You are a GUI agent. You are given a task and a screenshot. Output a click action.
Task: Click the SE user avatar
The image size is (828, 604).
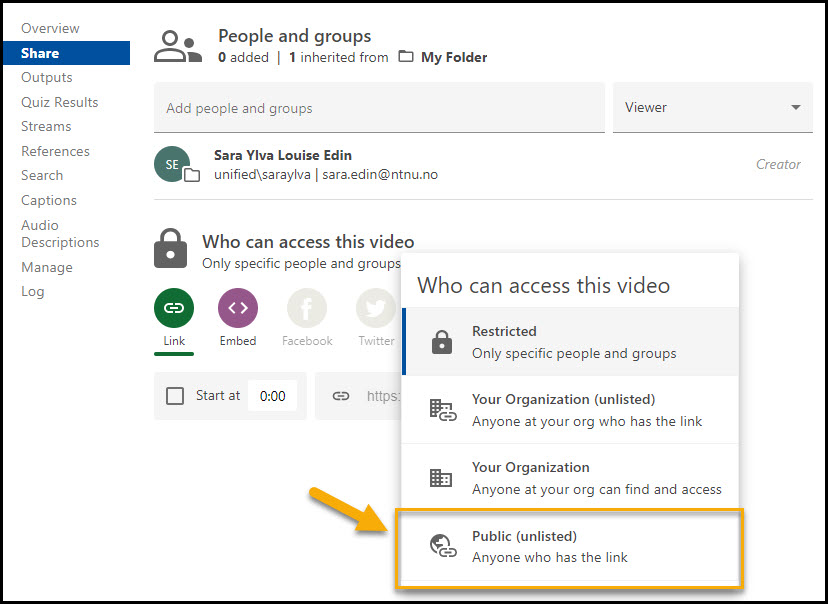coord(172,164)
